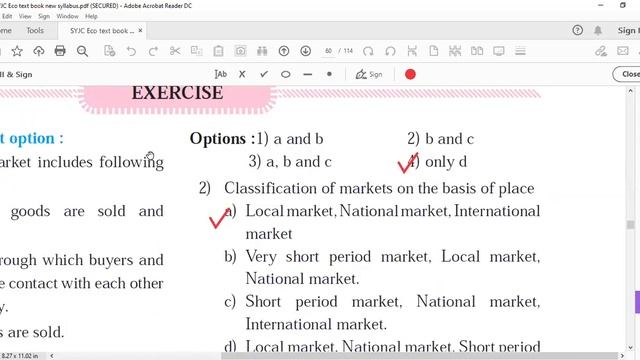Viewport: 640px width, 360px height.
Task: Rotate the view clockwise
Action: tap(368, 51)
